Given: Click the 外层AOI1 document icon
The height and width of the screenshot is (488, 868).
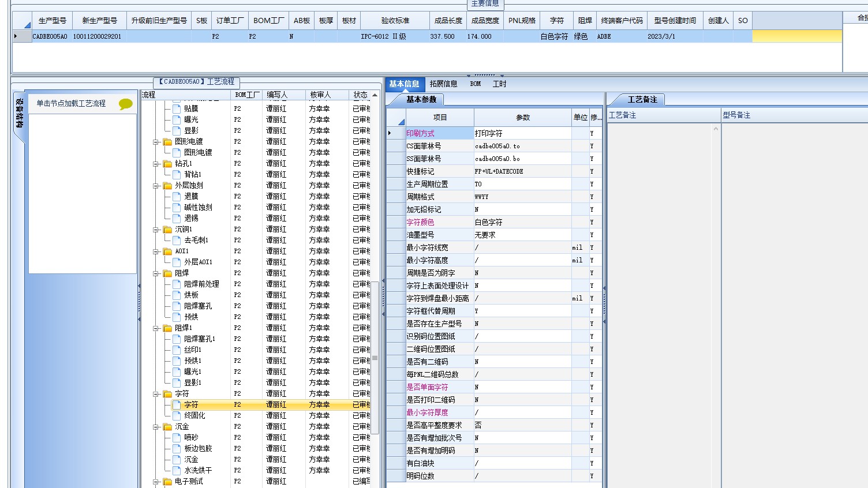Looking at the screenshot, I should pyautogui.click(x=177, y=262).
